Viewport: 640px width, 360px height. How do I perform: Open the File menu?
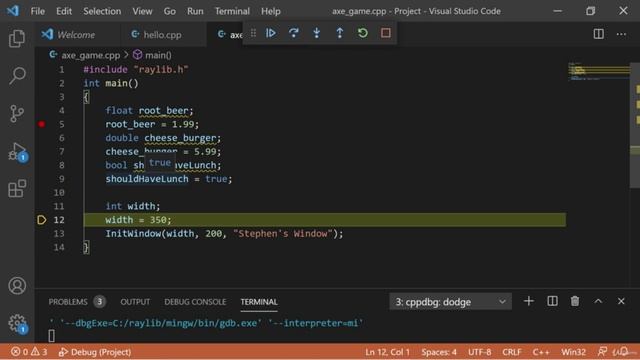[x=38, y=11]
